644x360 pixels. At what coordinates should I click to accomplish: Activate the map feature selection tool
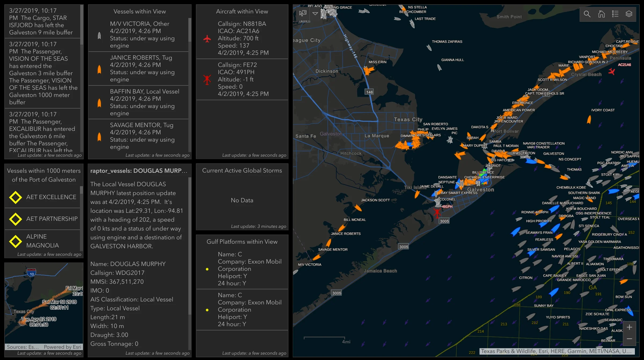click(303, 13)
